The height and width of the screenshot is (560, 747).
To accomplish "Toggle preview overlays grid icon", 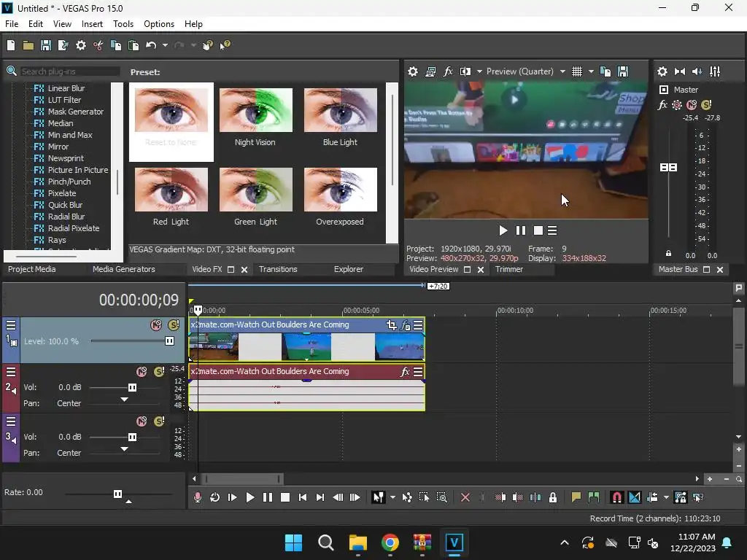I will (x=577, y=71).
